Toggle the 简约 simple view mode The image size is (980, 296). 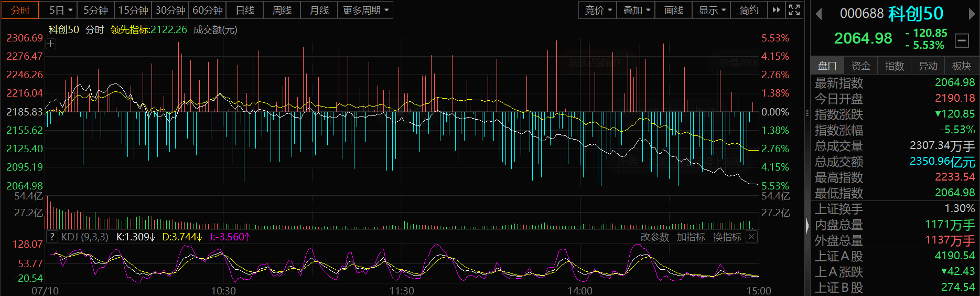tap(749, 10)
